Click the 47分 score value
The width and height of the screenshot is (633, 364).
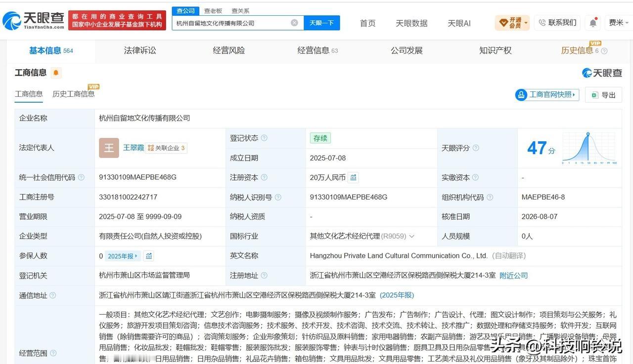coord(541,148)
